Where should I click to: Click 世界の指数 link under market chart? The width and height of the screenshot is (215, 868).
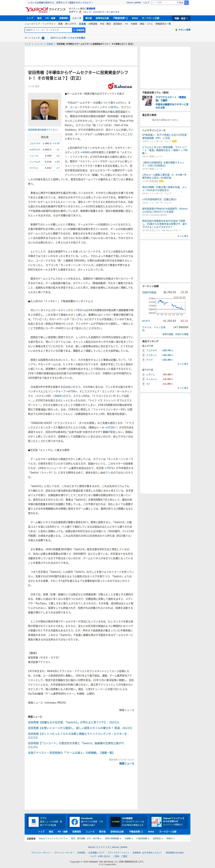pyautogui.click(x=168, y=334)
